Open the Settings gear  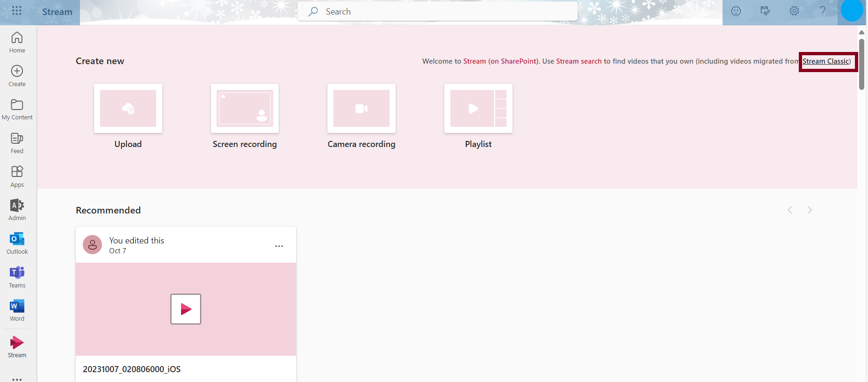[x=794, y=11]
